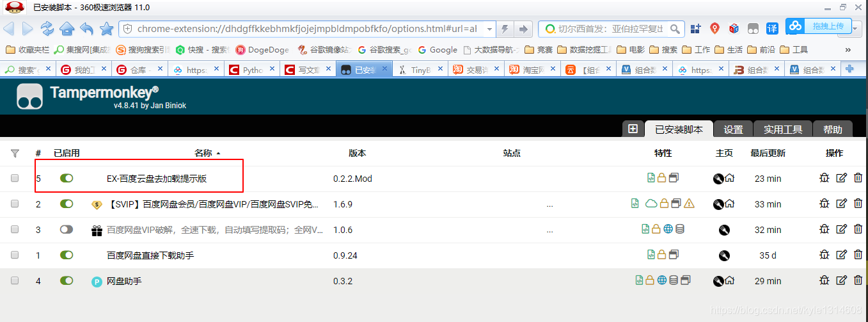Edit the 百度网盘VIP破解 script
The image size is (868, 322).
(841, 229)
